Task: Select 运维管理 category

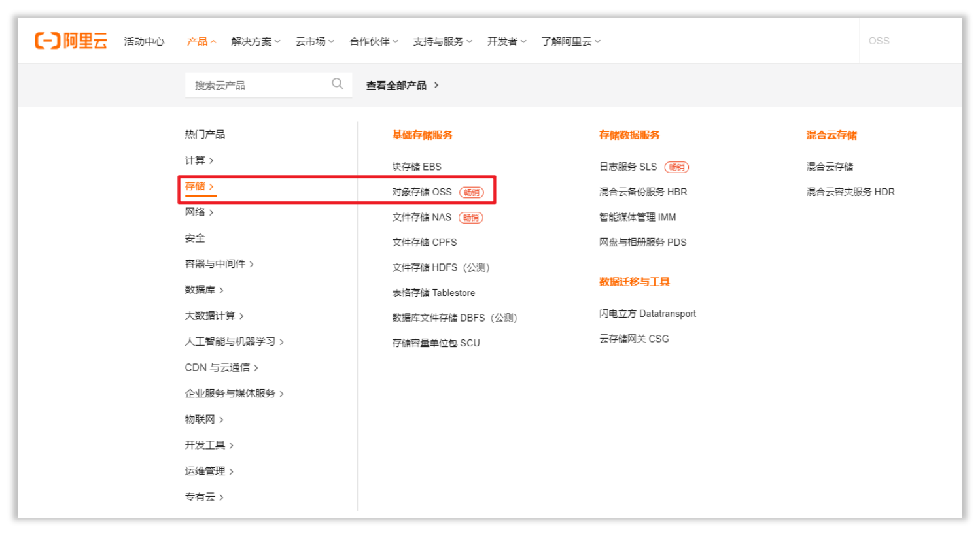Action: pyautogui.click(x=209, y=471)
